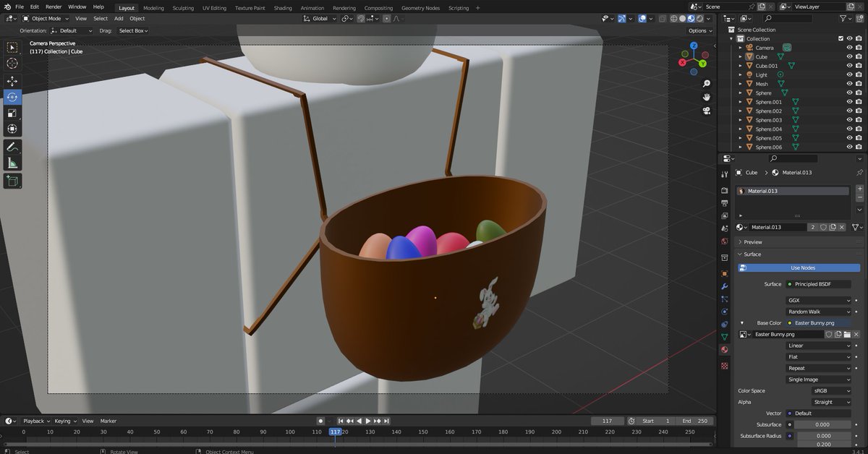This screenshot has height=454, width=868.
Task: Click the fake user shield icon for Material.013
Action: (823, 227)
